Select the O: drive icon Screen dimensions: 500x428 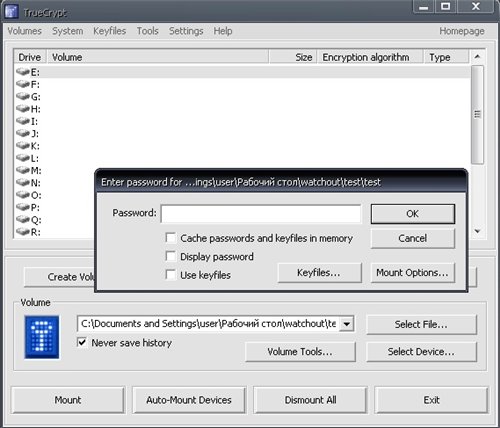pos(23,195)
